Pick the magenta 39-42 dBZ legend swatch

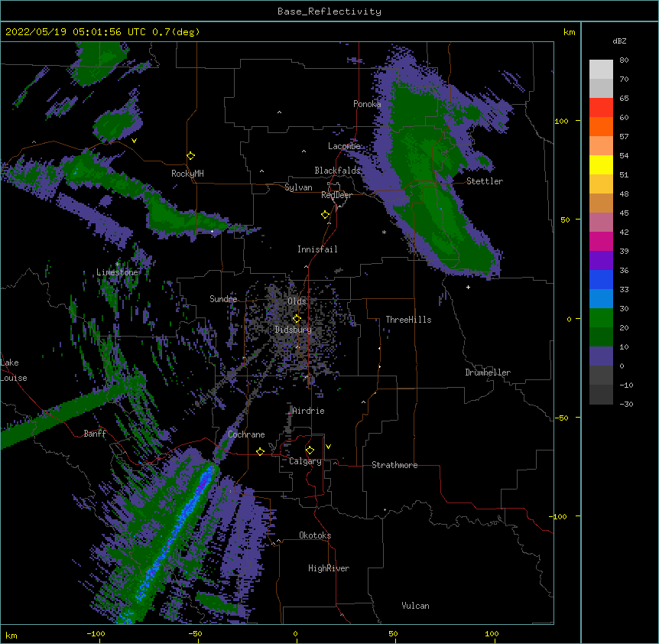(601, 241)
